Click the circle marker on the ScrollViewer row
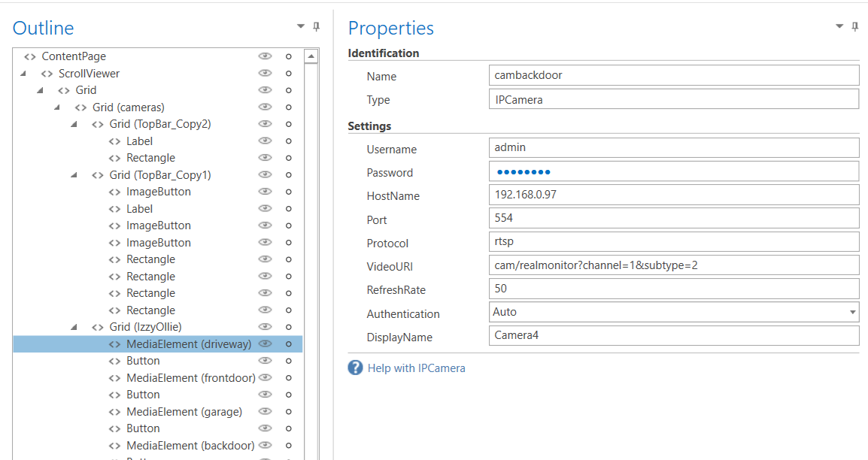This screenshot has width=868, height=460. point(288,74)
